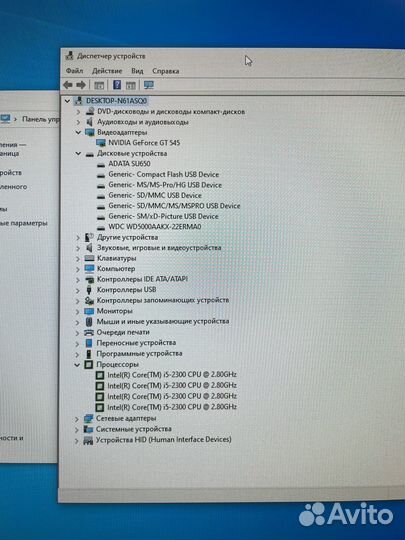Click the WDC WD5000AAKX disk icon
This screenshot has height=540, width=405.
[x=101, y=228]
